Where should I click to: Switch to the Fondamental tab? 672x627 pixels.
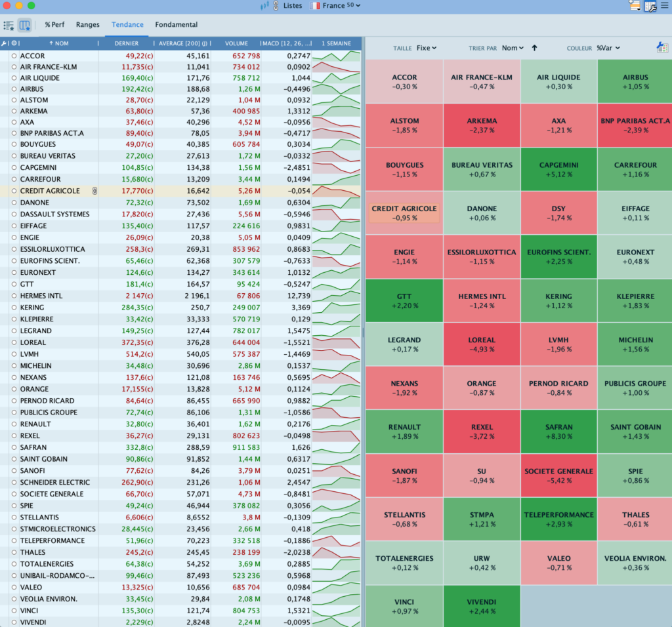click(176, 25)
